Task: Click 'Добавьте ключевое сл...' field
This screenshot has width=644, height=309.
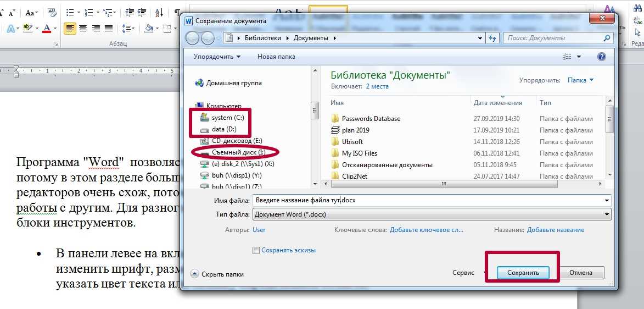Action: [427, 230]
